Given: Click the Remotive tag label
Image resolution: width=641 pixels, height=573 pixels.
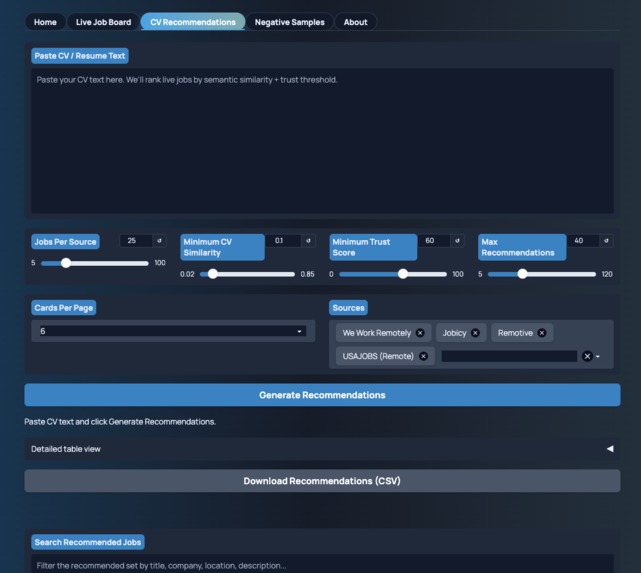Looking at the screenshot, I should click(x=515, y=333).
